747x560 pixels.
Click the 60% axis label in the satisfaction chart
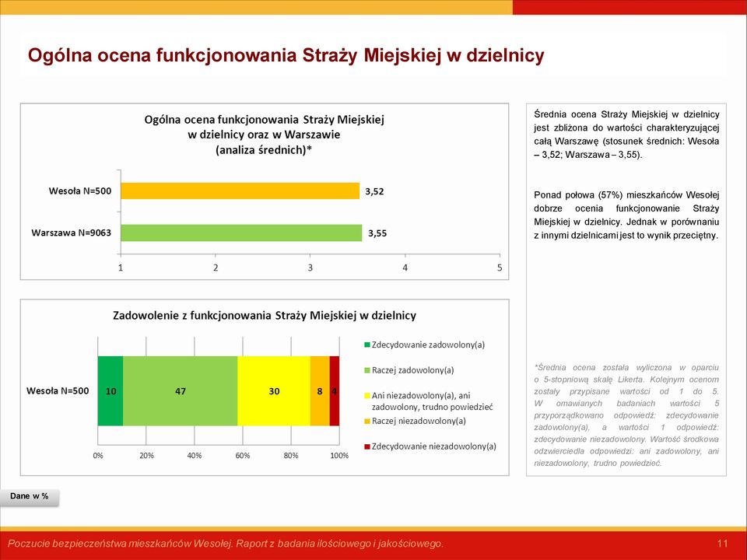pos(243,456)
